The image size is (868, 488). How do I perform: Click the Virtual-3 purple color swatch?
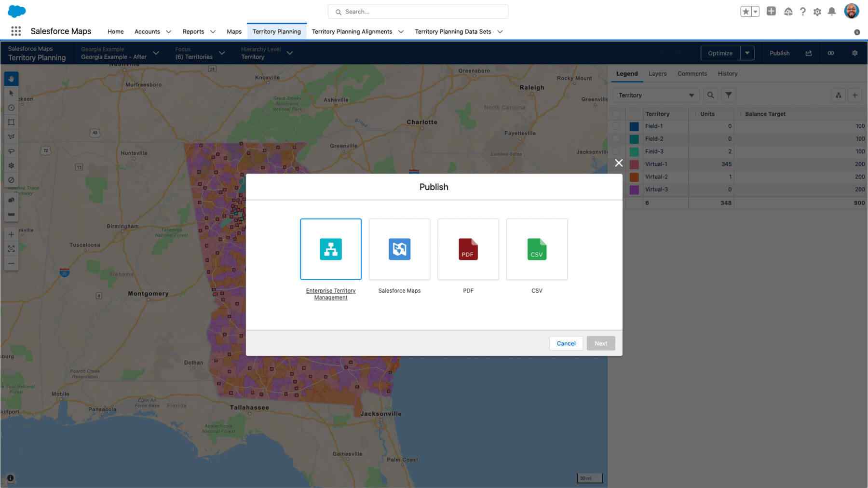coord(634,190)
